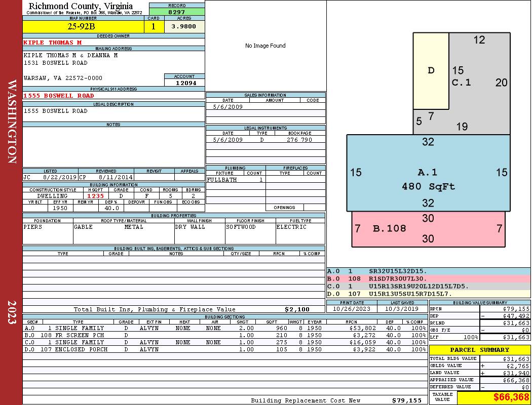The width and height of the screenshot is (532, 405).
Task: Click the sales date 5/6/2009
Action: point(227,107)
